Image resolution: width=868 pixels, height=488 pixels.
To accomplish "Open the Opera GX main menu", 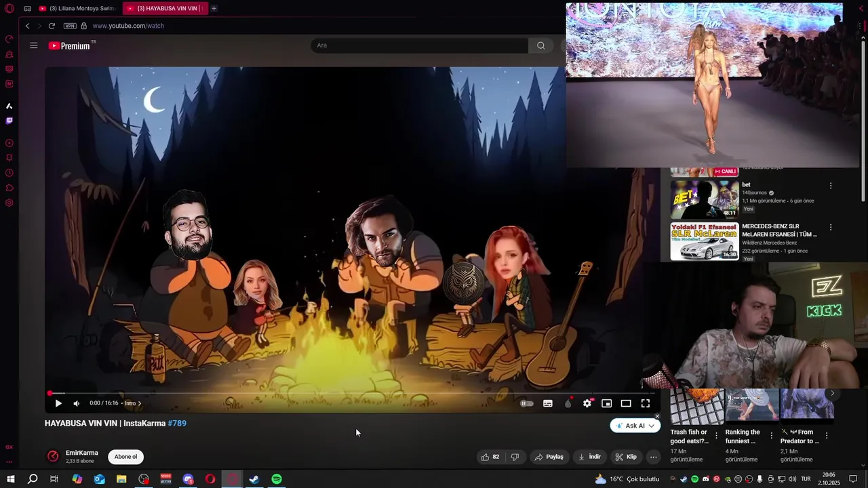I will click(x=9, y=8).
